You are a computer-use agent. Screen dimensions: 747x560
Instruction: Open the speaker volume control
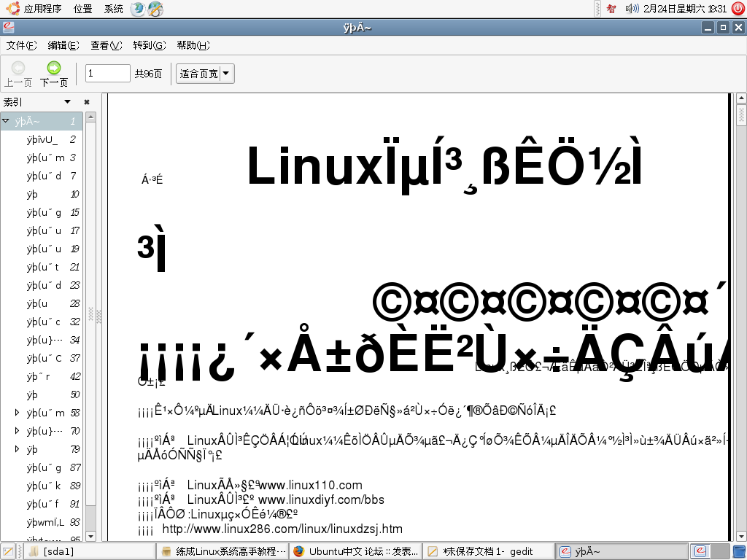pos(632,9)
